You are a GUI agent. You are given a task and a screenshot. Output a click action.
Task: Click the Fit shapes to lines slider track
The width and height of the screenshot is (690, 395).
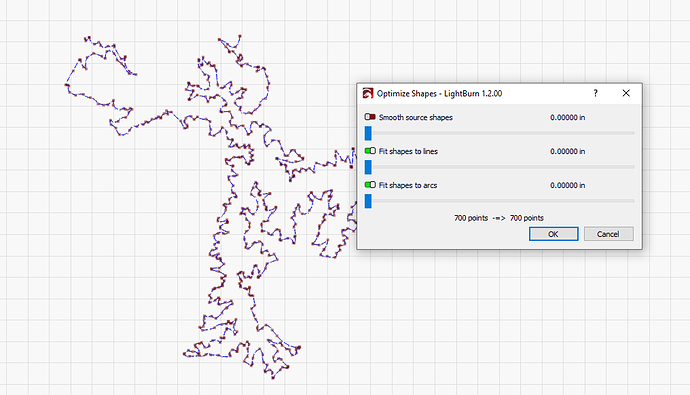[x=500, y=167]
